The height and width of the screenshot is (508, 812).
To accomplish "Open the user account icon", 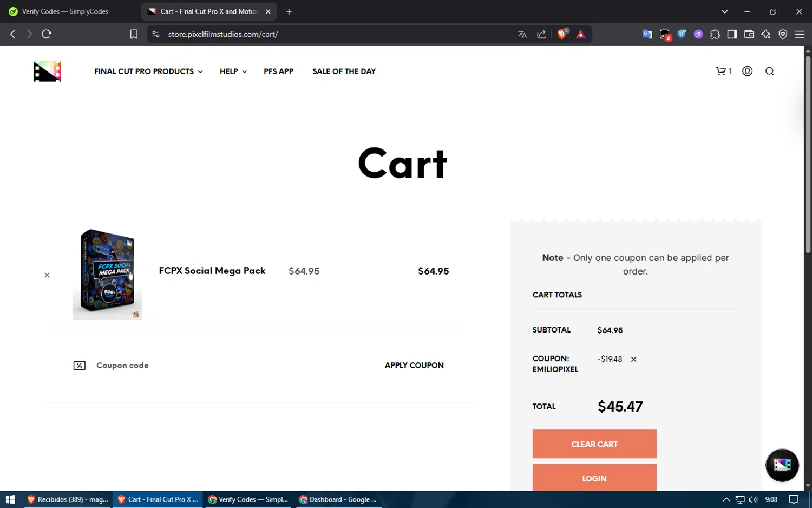I will 747,71.
